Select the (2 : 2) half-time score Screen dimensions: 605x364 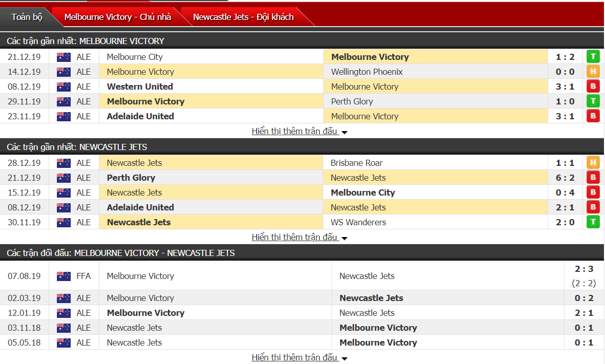coord(584,284)
